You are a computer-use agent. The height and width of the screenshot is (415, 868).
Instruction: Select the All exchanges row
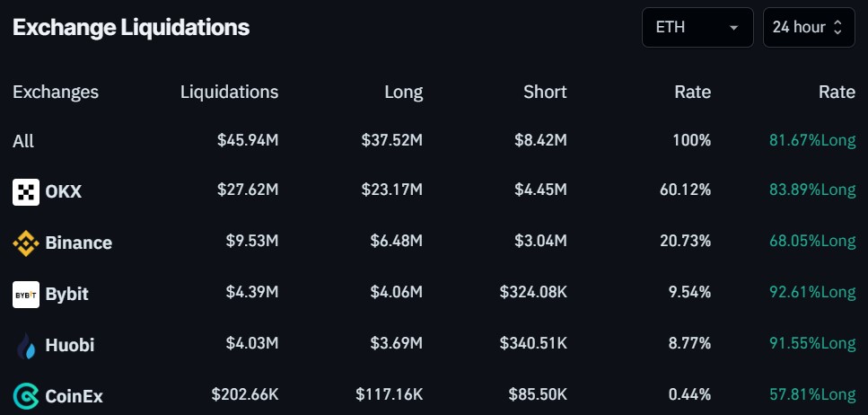tap(23, 141)
